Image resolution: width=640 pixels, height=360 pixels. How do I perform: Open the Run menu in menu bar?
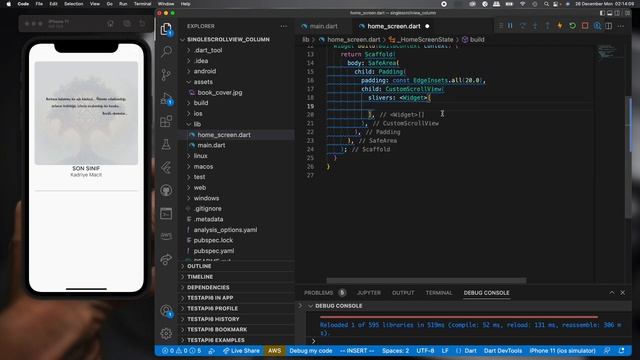(123, 4)
